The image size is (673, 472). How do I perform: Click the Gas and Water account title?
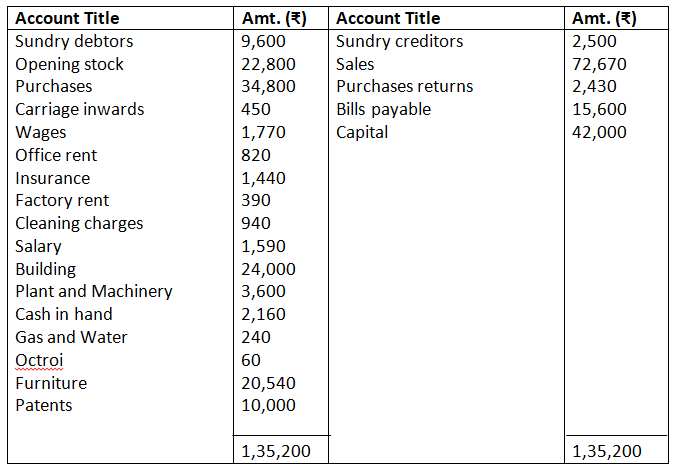tap(72, 337)
